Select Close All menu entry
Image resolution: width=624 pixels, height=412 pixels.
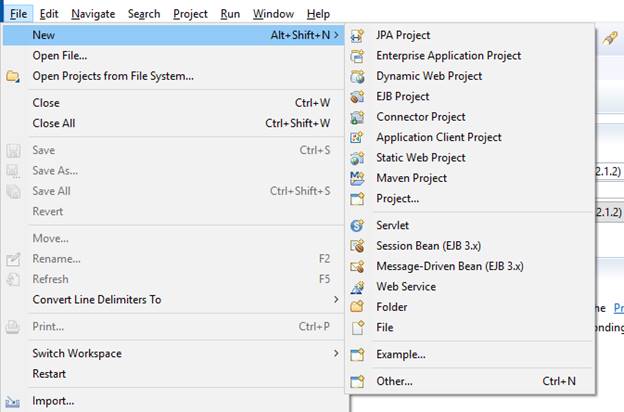(x=53, y=124)
